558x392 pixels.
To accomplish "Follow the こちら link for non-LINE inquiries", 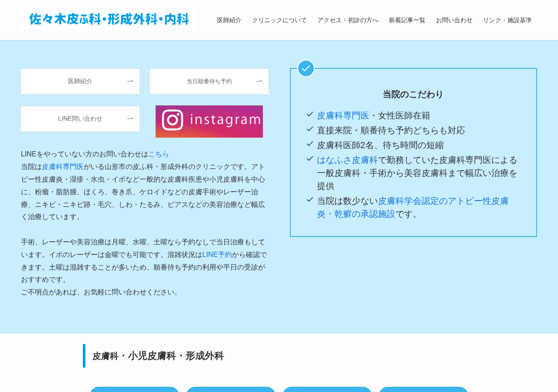I will 159,154.
